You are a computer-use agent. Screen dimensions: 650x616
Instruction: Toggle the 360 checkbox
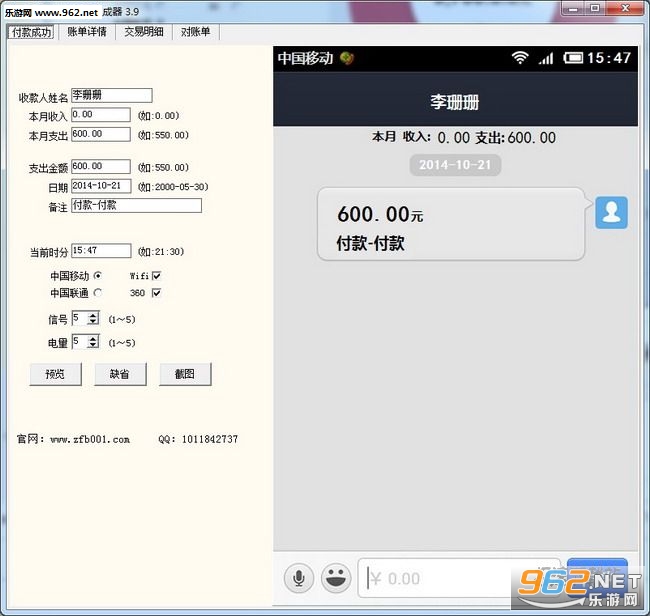pyautogui.click(x=156, y=293)
